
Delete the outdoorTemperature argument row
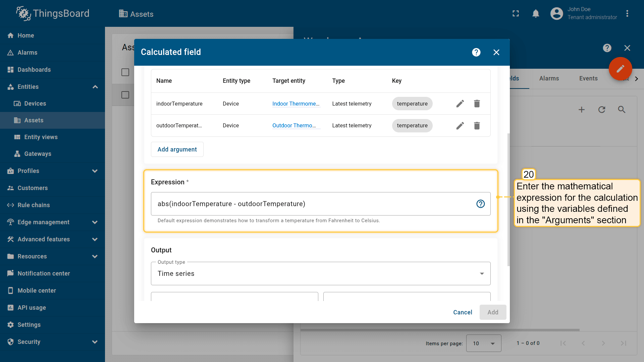(477, 125)
